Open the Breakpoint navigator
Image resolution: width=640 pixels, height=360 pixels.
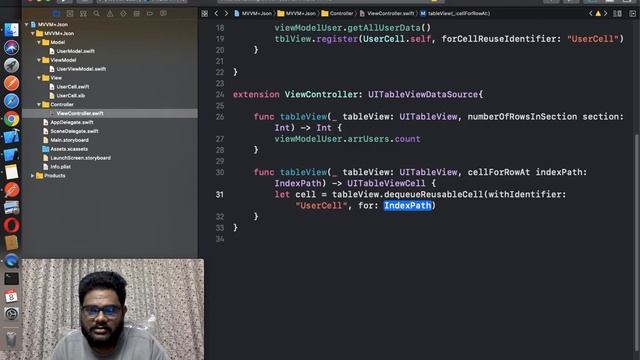point(150,13)
